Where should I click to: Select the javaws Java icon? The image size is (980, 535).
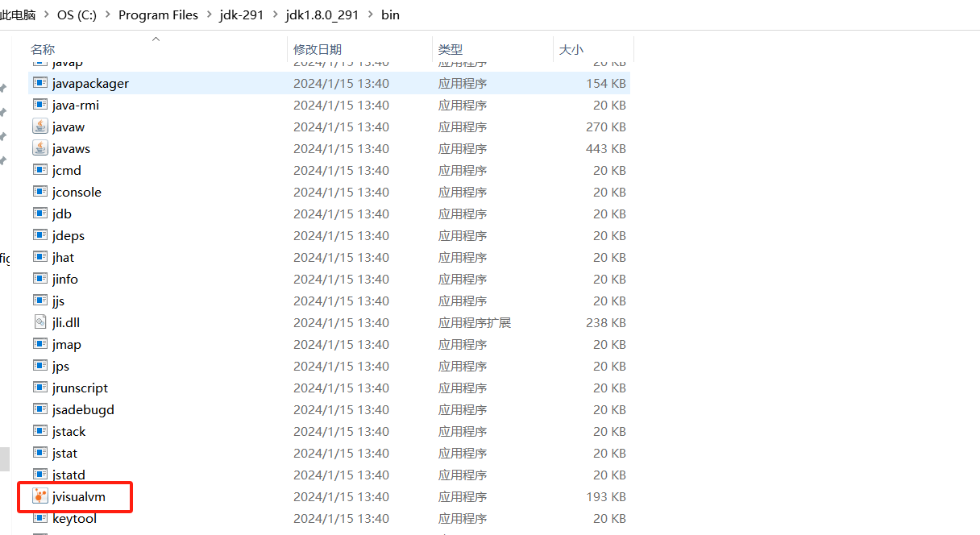pyautogui.click(x=40, y=148)
